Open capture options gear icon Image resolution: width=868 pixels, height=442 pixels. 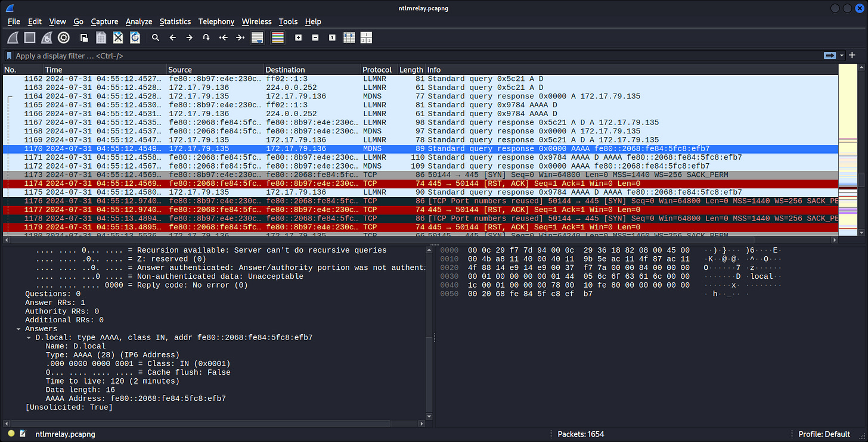pyautogui.click(x=64, y=38)
